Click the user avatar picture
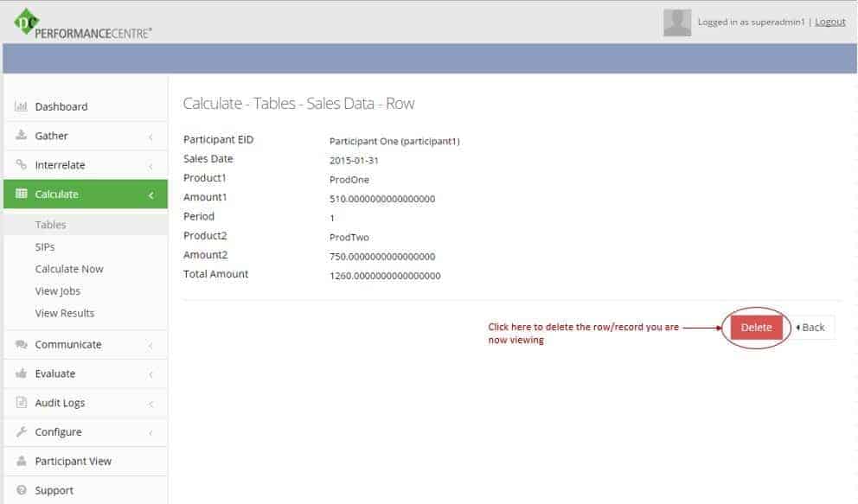 coord(677,22)
